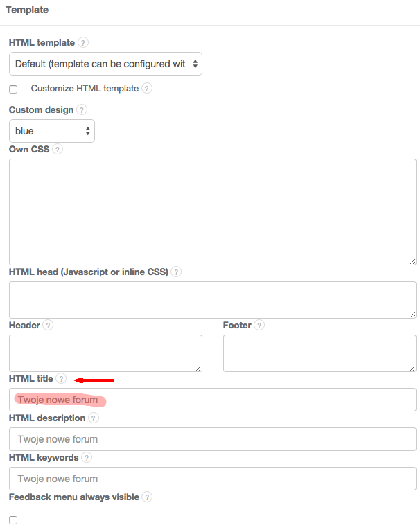Focus the HTML head Javascript text area
420x532 pixels.
[x=212, y=300]
